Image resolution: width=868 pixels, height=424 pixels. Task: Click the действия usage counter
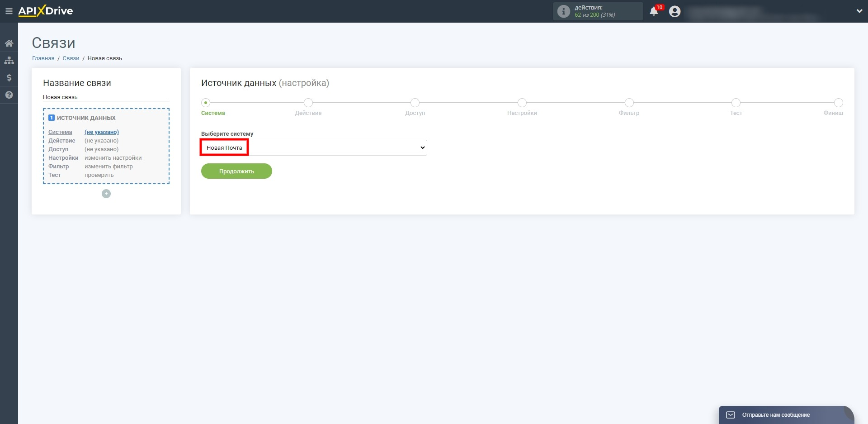click(598, 11)
